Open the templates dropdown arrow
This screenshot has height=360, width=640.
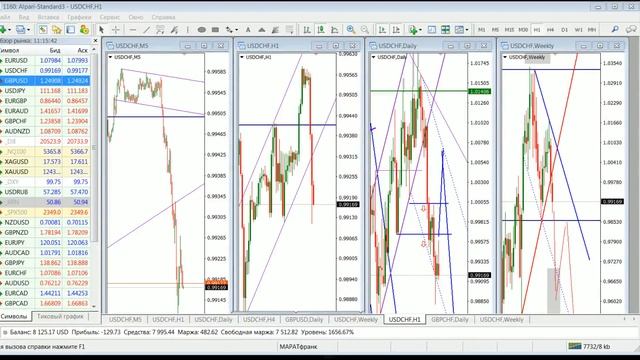click(467, 30)
